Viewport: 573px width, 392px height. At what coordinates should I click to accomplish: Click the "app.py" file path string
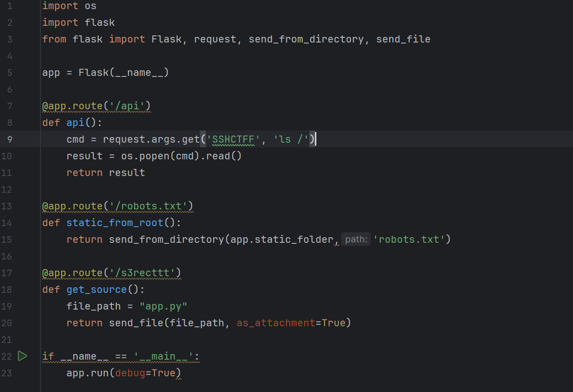163,306
